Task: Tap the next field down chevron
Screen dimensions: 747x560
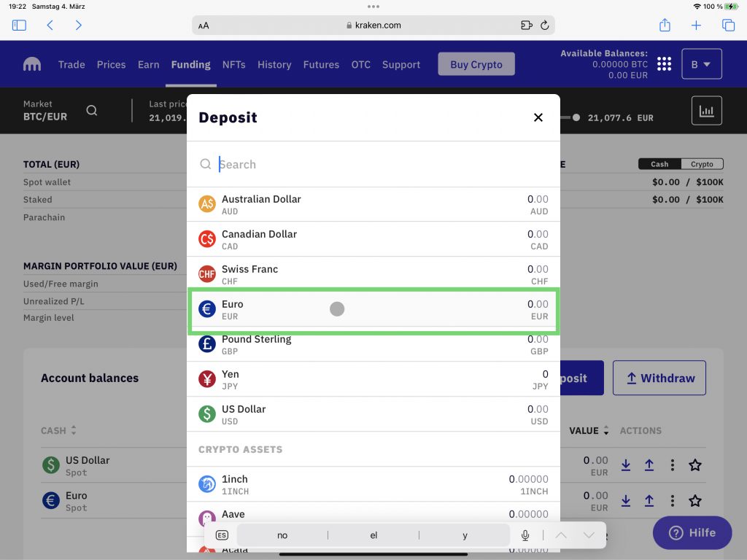Action: pos(589,535)
